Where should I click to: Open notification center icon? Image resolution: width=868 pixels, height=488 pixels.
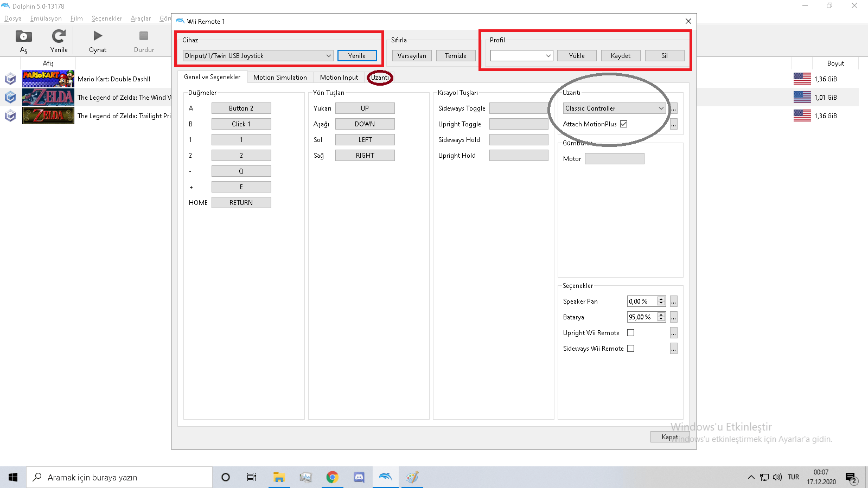pos(851,478)
